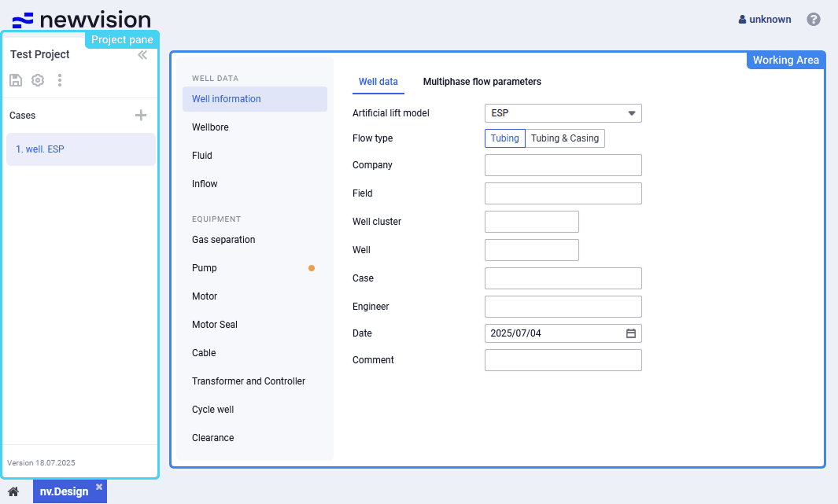Select Tubing & Casing flow type
Image resolution: width=838 pixels, height=504 pixels.
[x=564, y=138]
